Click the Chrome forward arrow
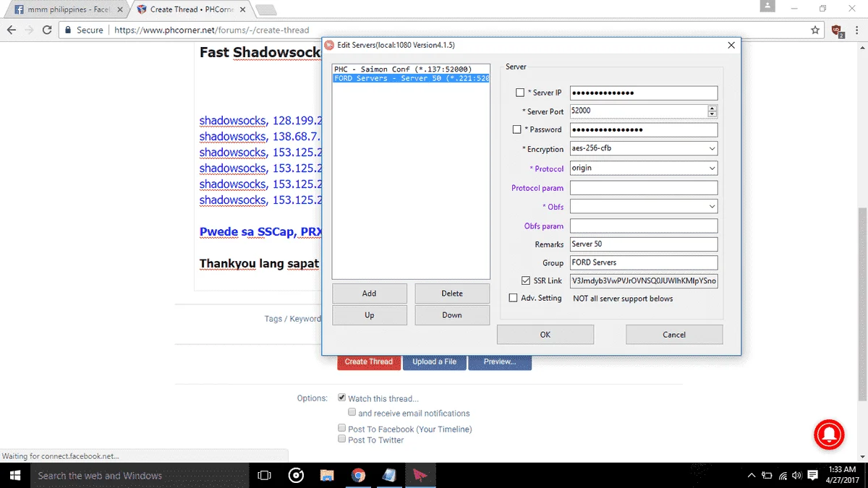The width and height of the screenshot is (868, 488). click(29, 30)
